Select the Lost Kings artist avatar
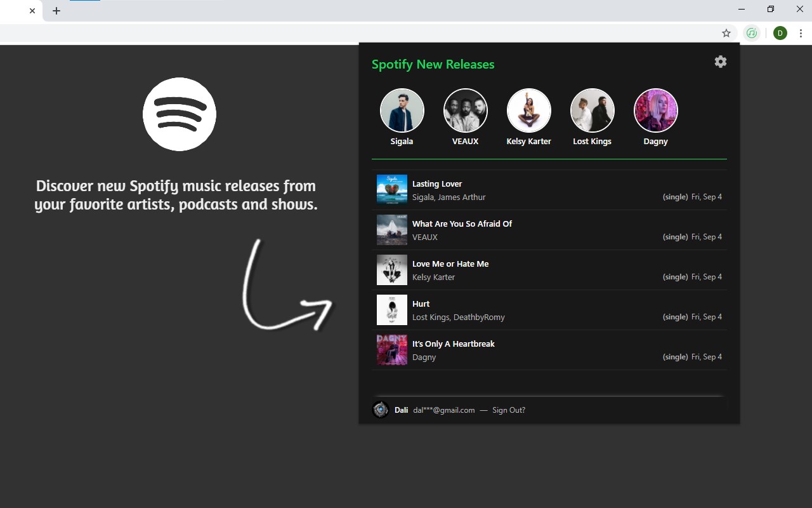This screenshot has height=508, width=812. pyautogui.click(x=592, y=110)
